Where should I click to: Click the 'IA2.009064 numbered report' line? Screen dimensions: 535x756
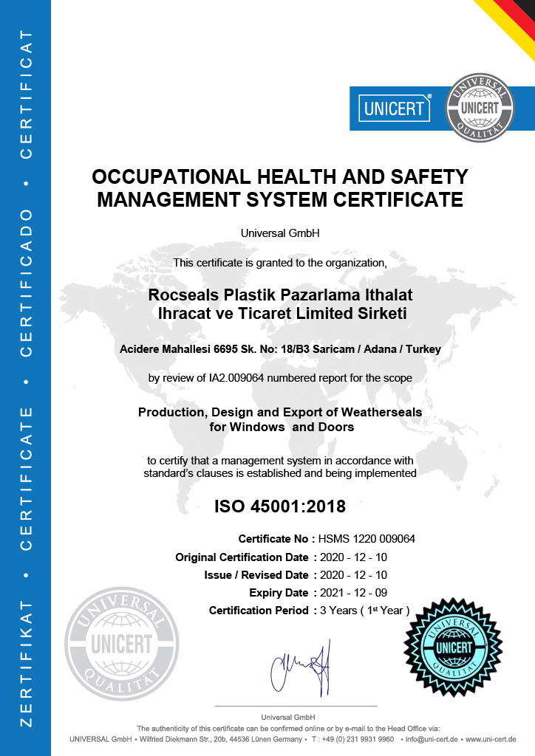[280, 378]
